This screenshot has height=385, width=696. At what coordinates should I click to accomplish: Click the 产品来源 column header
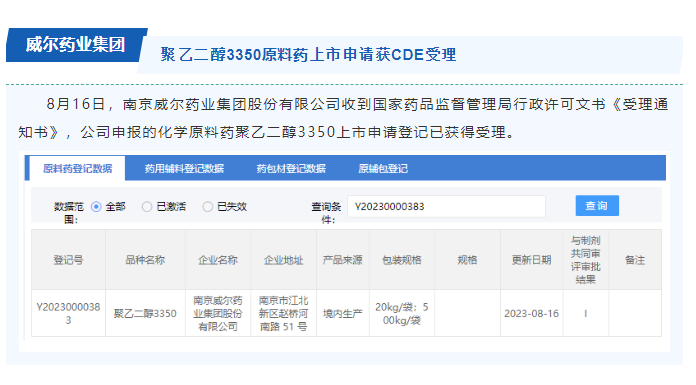(x=343, y=260)
